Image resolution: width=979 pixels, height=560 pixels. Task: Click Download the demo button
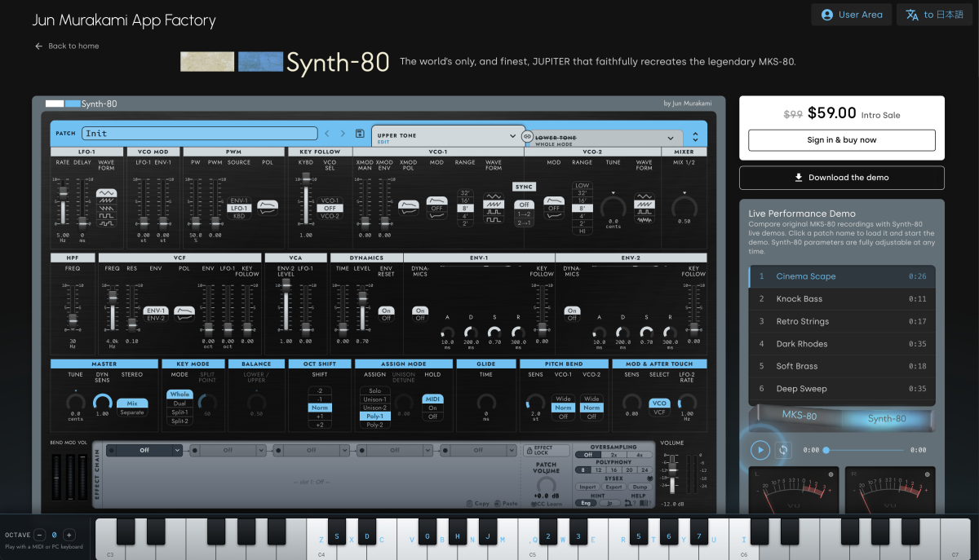(842, 178)
